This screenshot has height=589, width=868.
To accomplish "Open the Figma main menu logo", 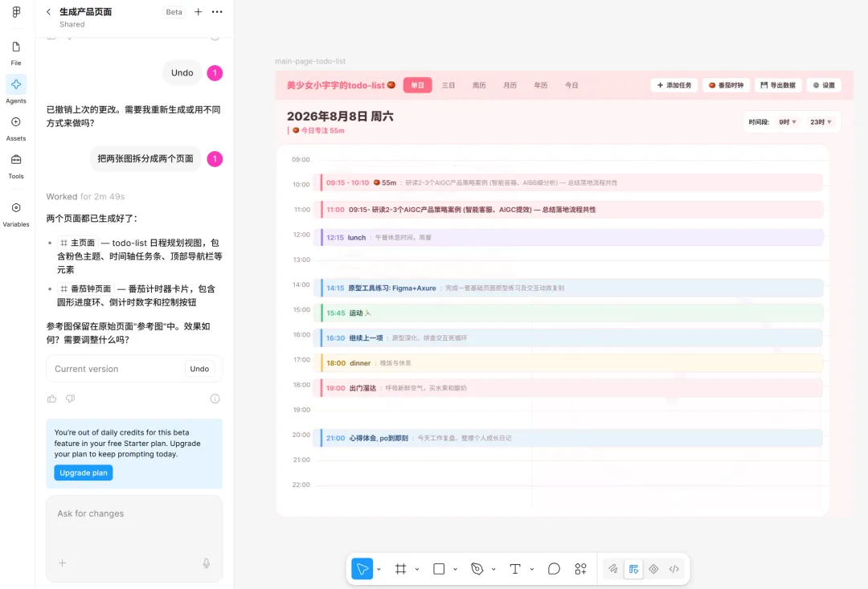I will (16, 11).
